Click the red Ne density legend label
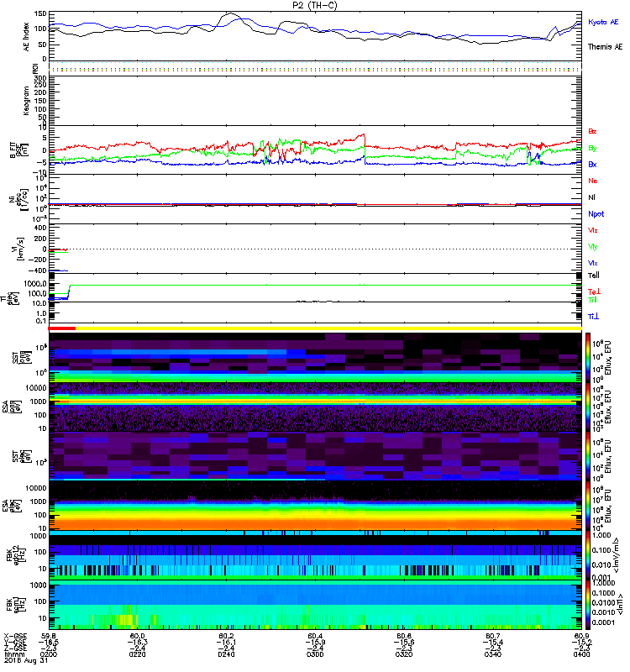This screenshot has height=672, width=630. [593, 181]
